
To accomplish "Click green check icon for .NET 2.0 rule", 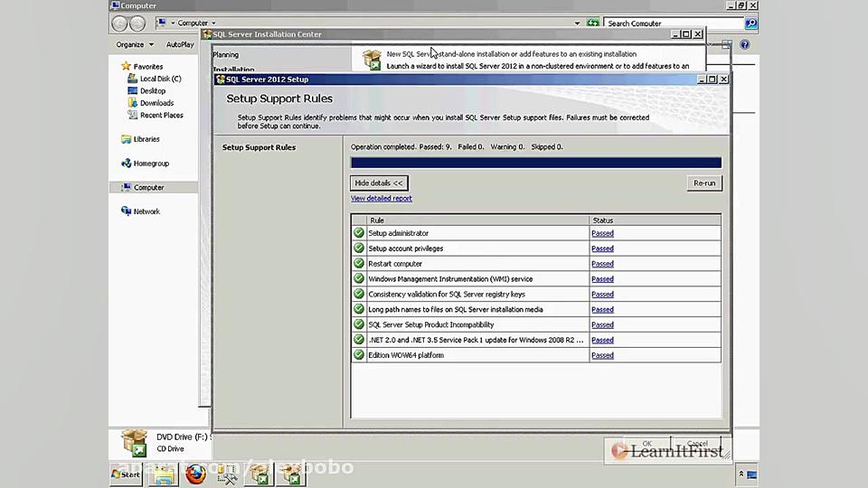I will click(x=359, y=340).
